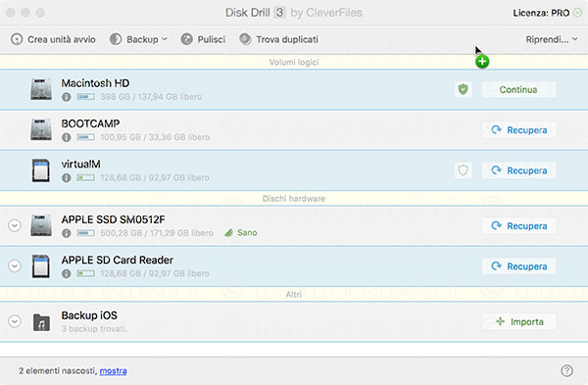Viewport: 588px width, 385px height.
Task: Click the Backup half-circle icon
Action: [116, 39]
